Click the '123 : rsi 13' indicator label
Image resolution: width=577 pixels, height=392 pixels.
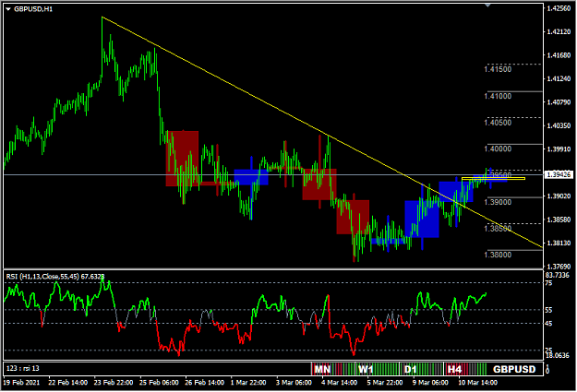click(x=23, y=368)
